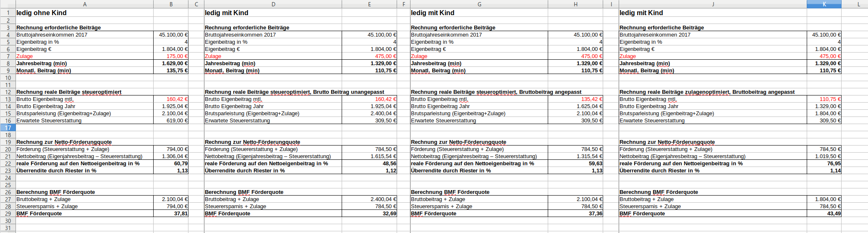This screenshot has width=868, height=233.
Task: Click Nettobeitrag value '1.019,50 €'
Action: (x=828, y=156)
